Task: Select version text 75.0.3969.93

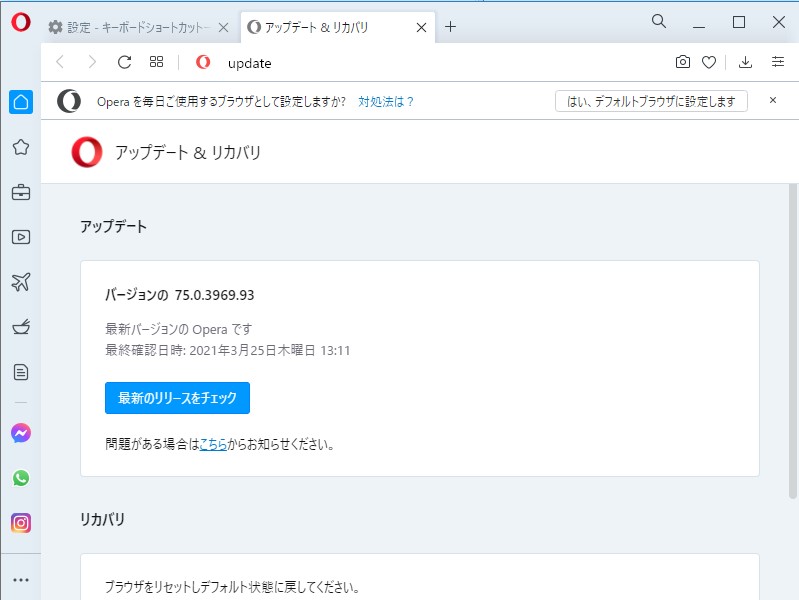Action: pyautogui.click(x=214, y=295)
